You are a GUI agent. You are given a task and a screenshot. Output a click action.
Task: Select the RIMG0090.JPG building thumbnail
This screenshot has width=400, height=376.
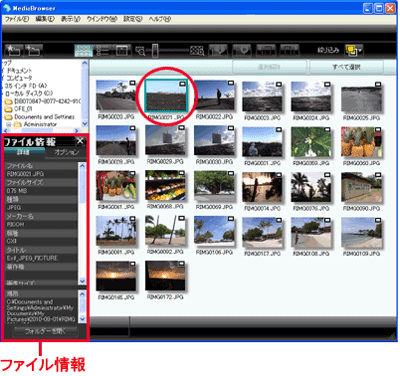pyautogui.click(x=361, y=187)
